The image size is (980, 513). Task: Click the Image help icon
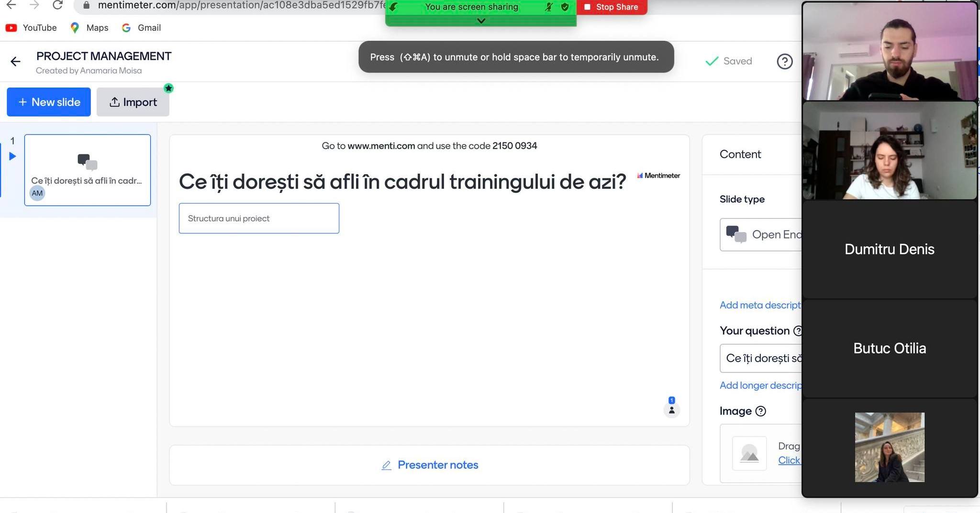(x=760, y=411)
